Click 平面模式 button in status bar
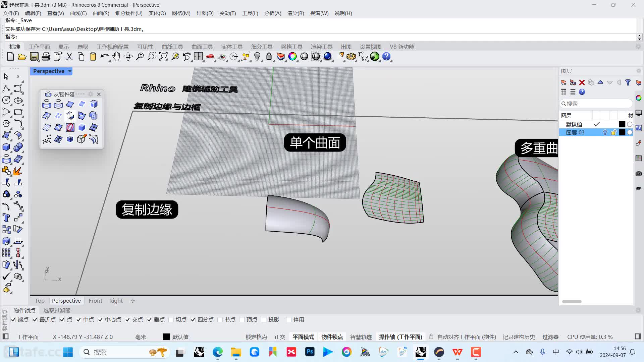 coord(304,337)
